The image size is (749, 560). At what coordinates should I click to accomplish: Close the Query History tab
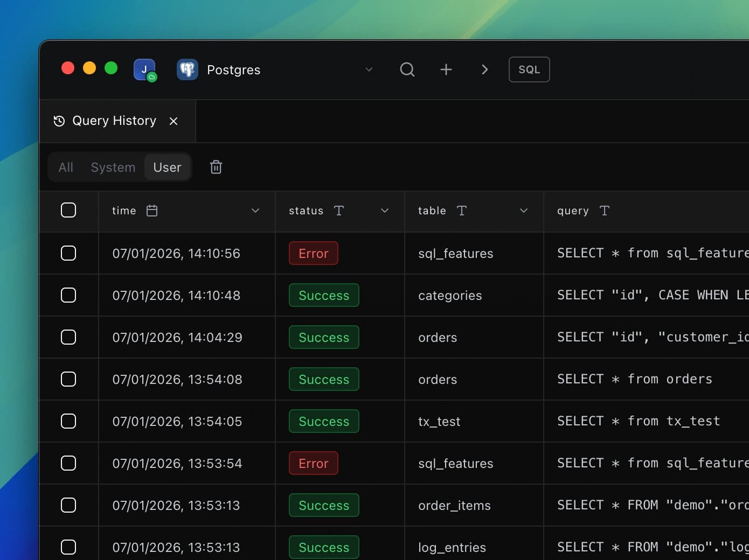click(x=173, y=121)
